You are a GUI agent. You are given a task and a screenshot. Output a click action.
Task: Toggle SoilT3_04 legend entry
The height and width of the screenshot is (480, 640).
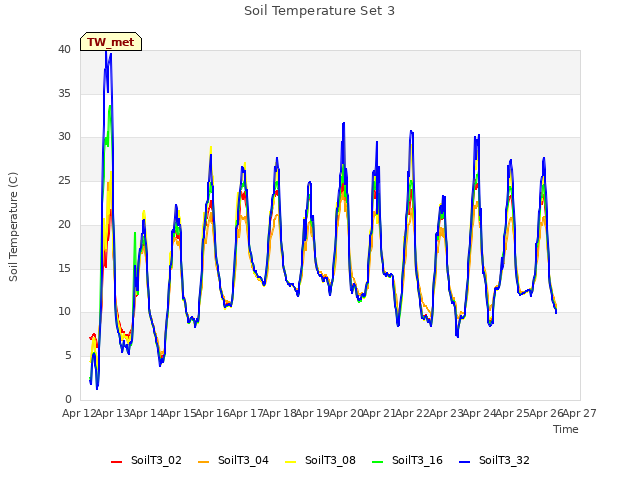click(x=233, y=460)
